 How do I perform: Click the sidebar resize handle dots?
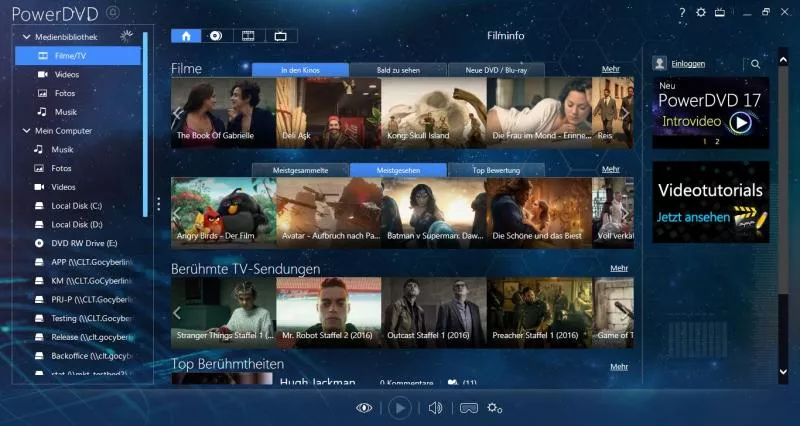[x=159, y=204]
